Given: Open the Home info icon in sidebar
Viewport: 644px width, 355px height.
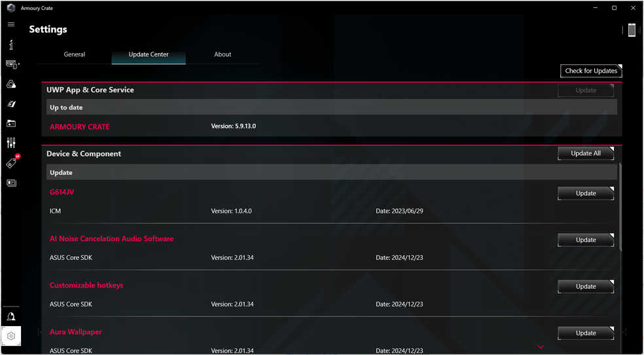Looking at the screenshot, I should point(11,45).
